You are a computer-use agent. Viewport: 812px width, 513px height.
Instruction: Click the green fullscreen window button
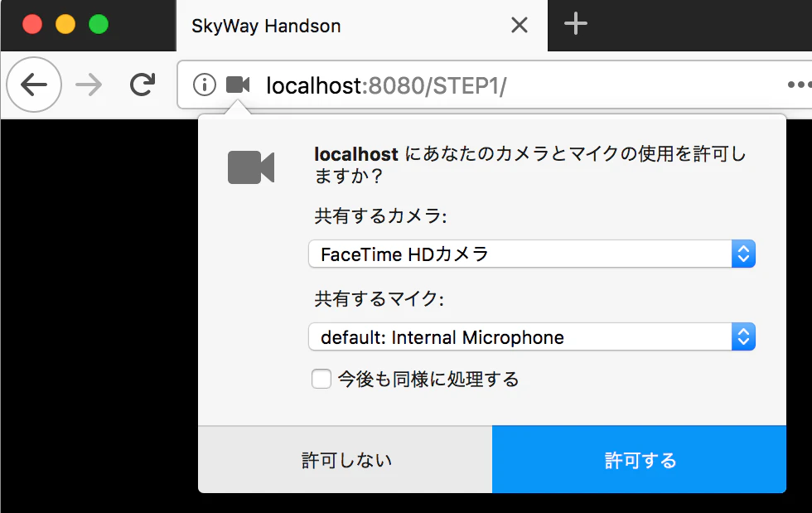(99, 24)
